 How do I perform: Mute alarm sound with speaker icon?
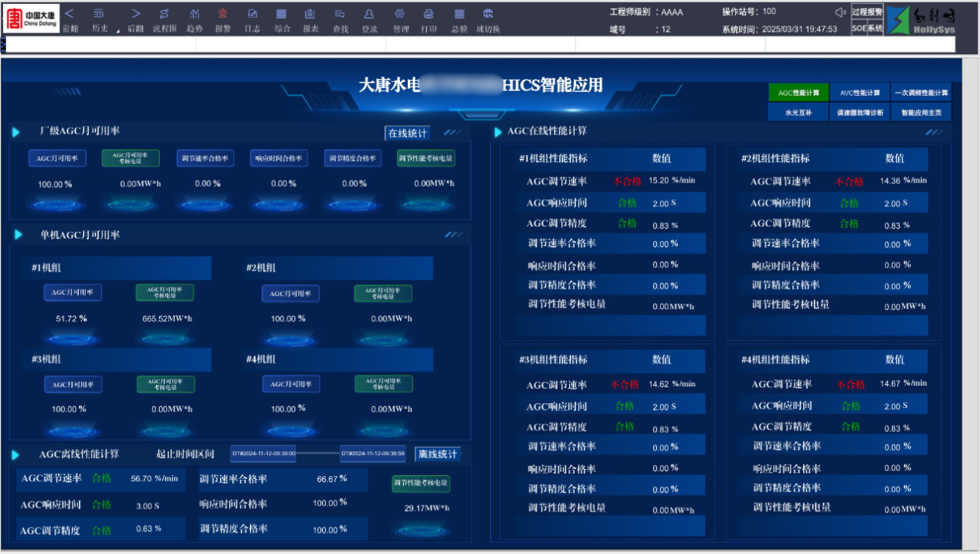pyautogui.click(x=841, y=12)
